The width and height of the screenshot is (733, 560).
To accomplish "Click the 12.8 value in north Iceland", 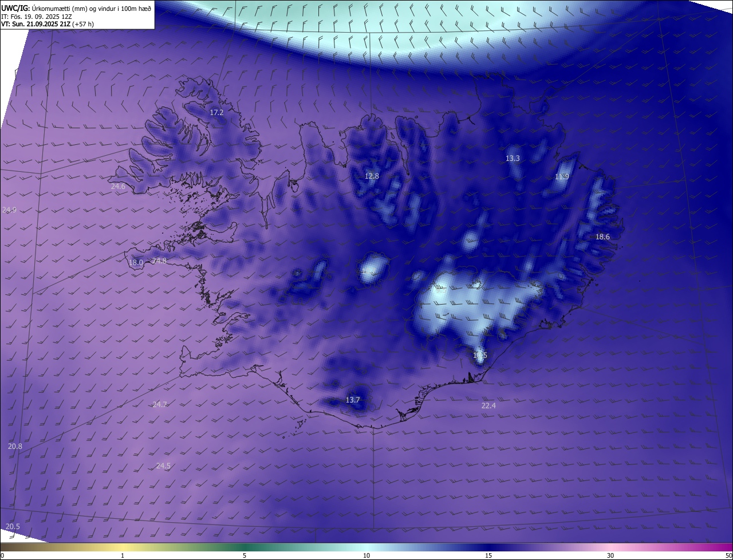I will tap(372, 176).
